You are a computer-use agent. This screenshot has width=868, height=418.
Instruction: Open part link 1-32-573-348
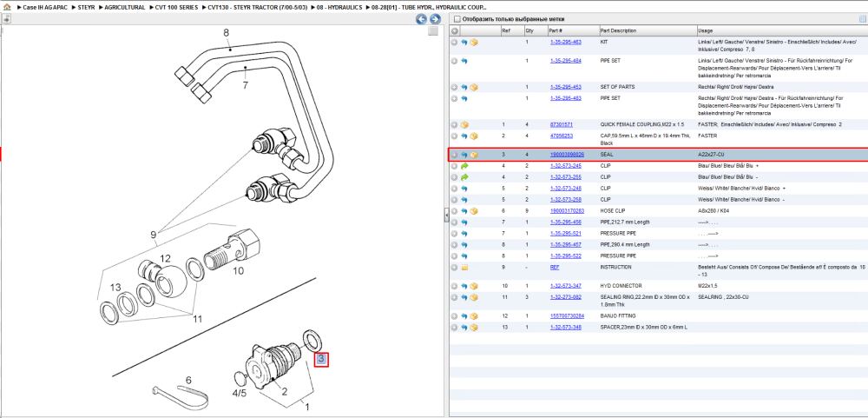pyautogui.click(x=565, y=327)
